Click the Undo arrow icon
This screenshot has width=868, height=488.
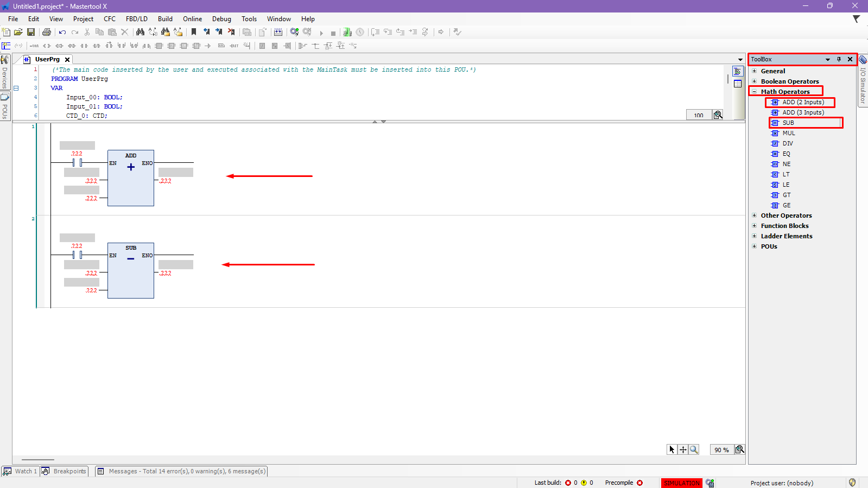click(62, 32)
